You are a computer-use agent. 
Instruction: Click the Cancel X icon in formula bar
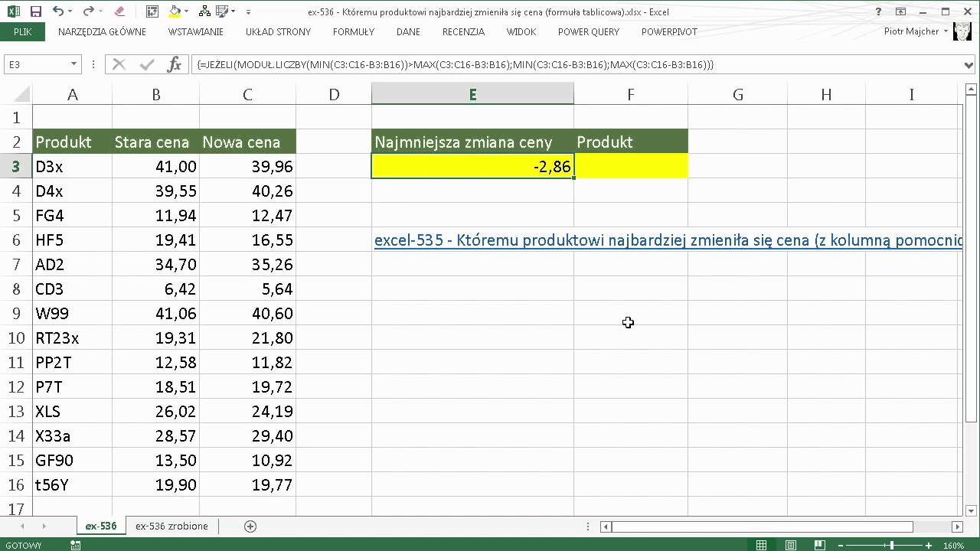point(119,64)
